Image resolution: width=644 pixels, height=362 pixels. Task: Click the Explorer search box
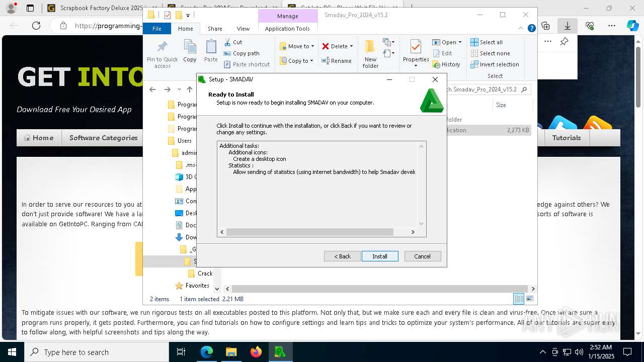point(488,89)
